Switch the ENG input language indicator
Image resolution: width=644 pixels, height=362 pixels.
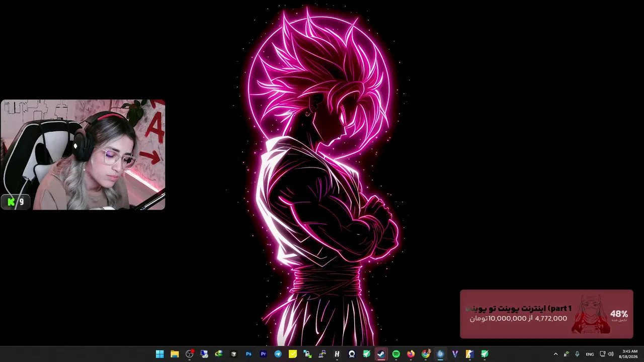pos(590,354)
